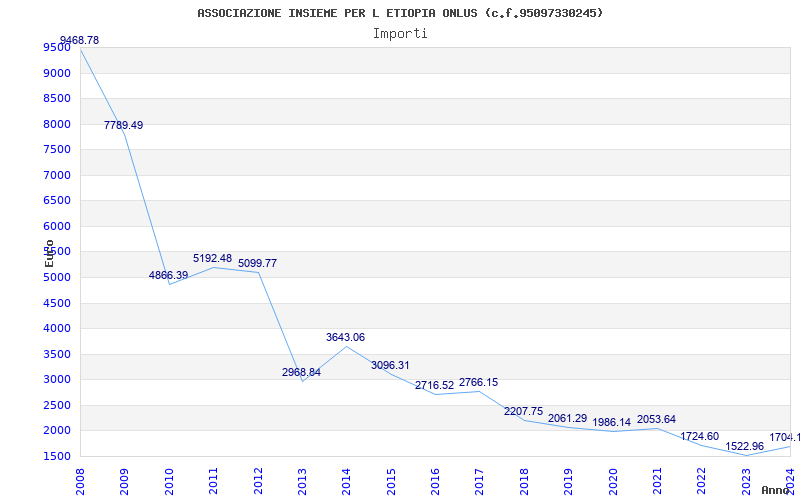Click the data label 2968.84
The width and height of the screenshot is (800, 500).
click(x=302, y=372)
